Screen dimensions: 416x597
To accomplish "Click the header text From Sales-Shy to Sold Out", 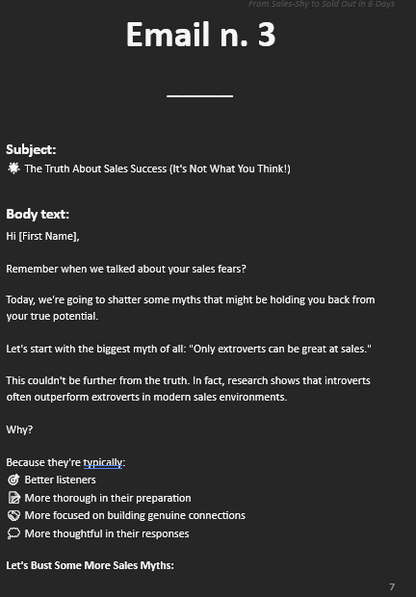I will 322,4.
